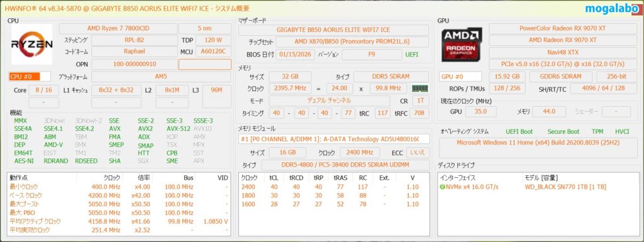The width and height of the screenshot is (644, 242).
Task: Click the ECC value field
Action: (418, 153)
